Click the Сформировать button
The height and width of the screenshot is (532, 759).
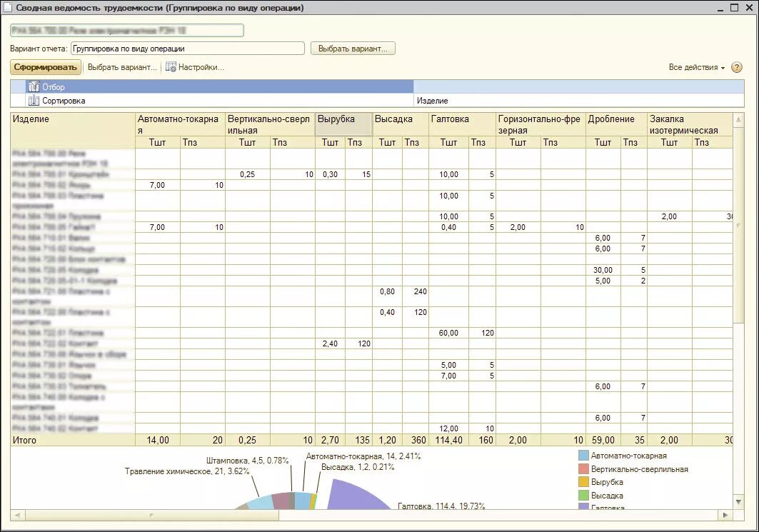point(46,67)
